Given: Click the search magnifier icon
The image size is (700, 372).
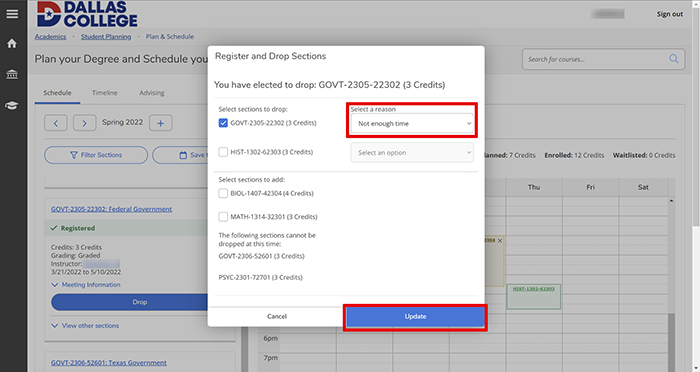Looking at the screenshot, I should click(x=674, y=59).
